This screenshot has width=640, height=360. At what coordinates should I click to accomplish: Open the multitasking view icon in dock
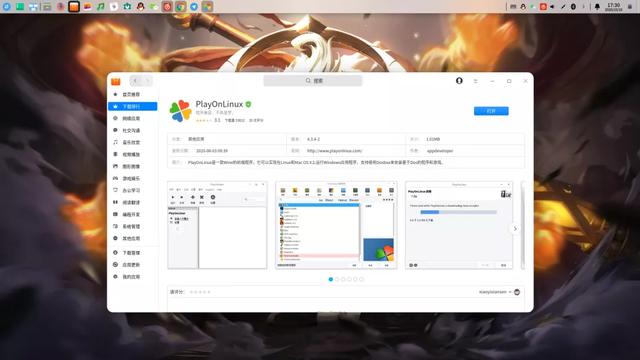coord(33,7)
